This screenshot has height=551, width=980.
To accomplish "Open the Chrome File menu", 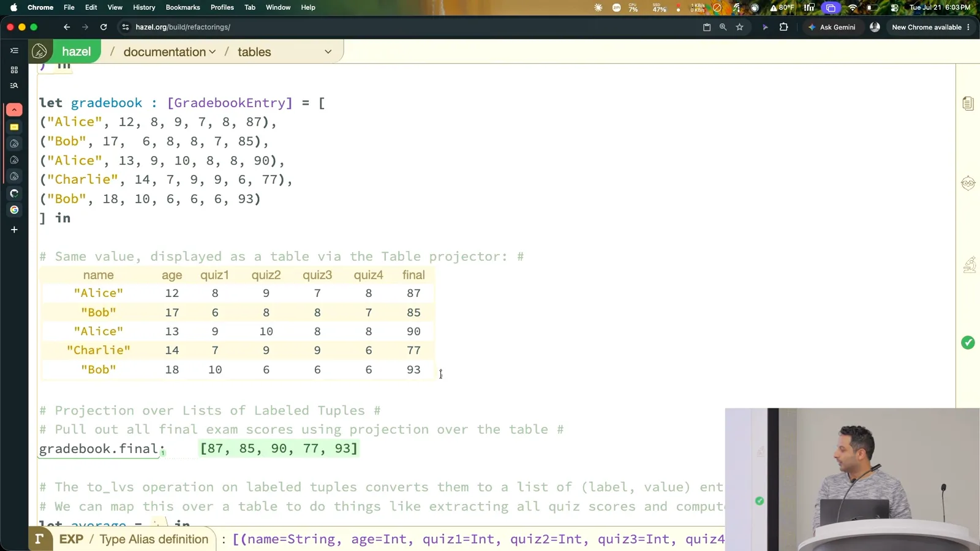I will 69,7.
